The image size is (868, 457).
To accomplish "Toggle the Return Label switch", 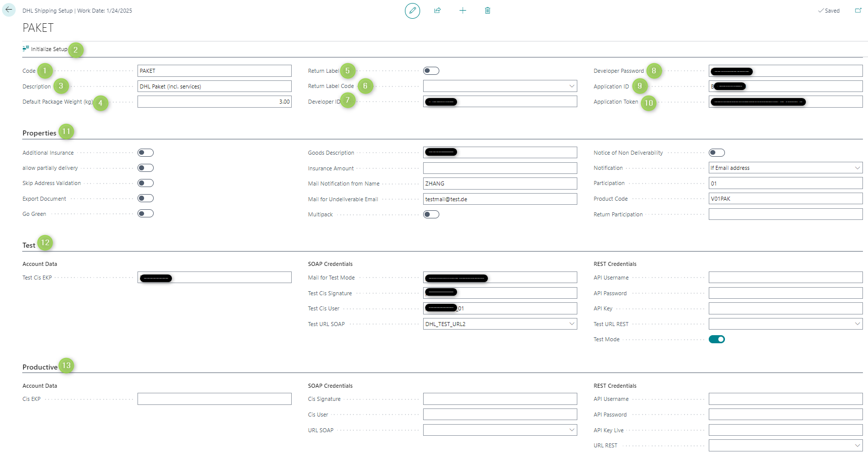I will click(431, 71).
